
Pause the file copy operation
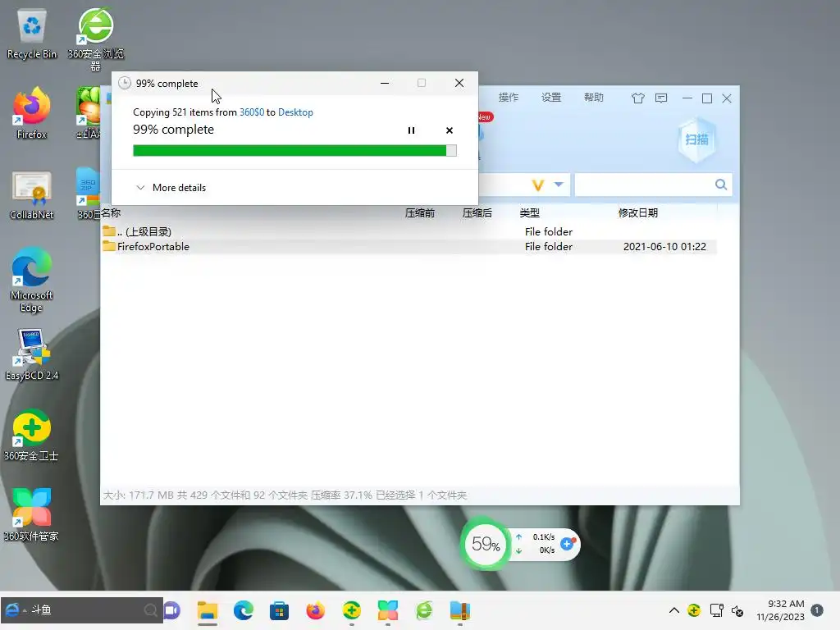click(411, 130)
